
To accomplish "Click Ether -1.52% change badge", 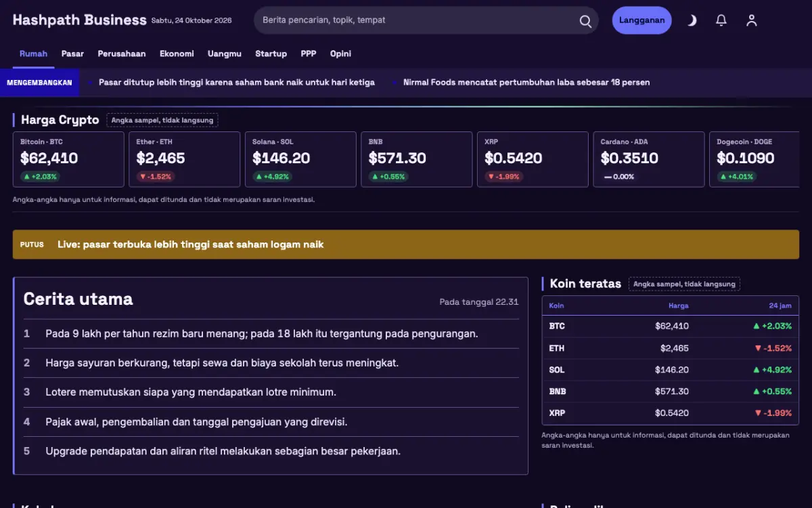I will pyautogui.click(x=155, y=177).
